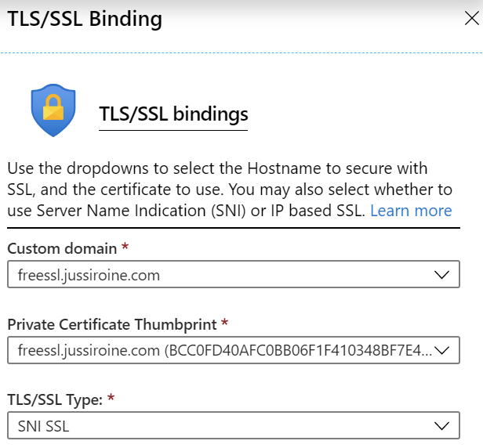Click the chevron beside SNI SSL
Image resolution: width=483 pixels, height=448 pixels.
pos(441,426)
